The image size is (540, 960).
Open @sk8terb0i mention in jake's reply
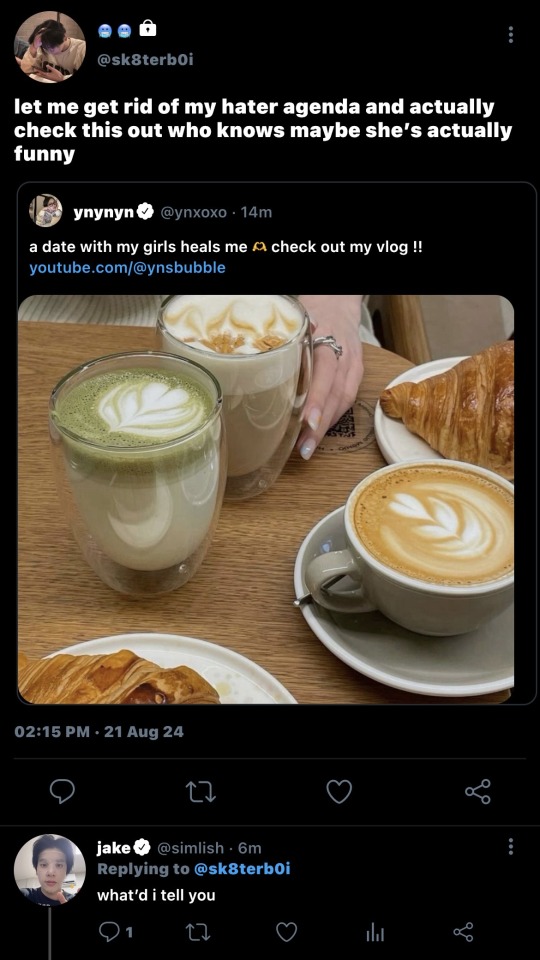coord(242,868)
